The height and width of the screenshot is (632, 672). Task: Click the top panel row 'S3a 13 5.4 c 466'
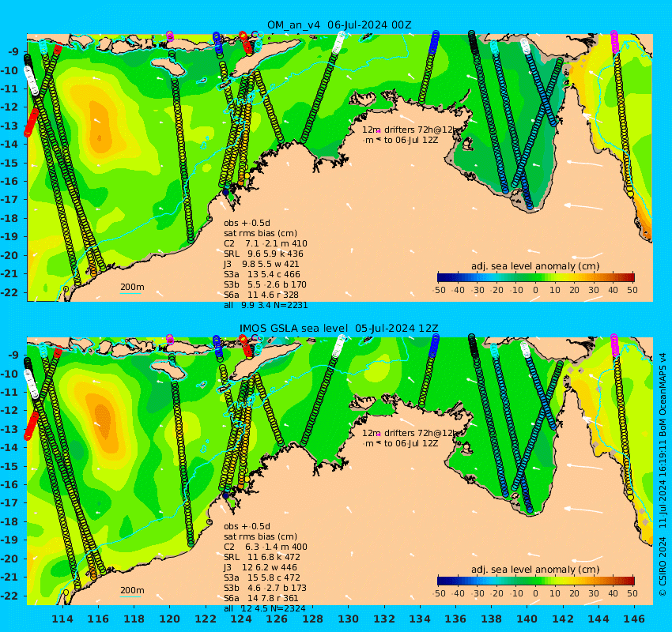pyautogui.click(x=262, y=274)
